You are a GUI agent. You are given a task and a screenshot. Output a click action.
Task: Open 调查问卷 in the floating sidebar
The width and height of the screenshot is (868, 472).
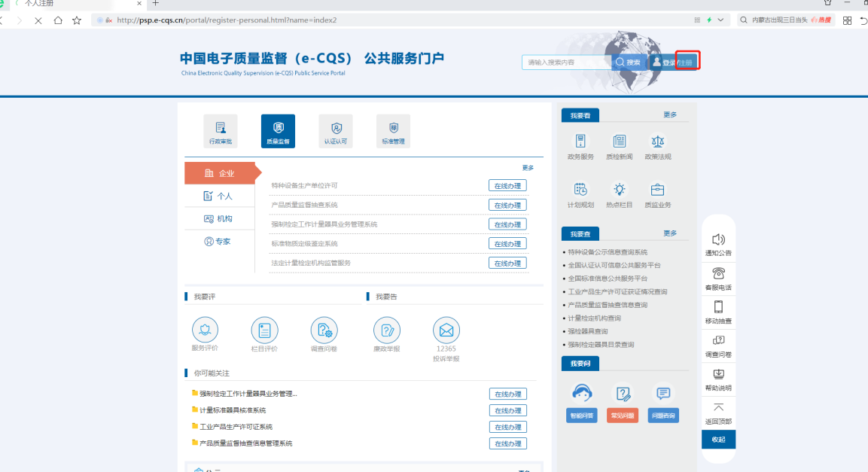point(718,346)
